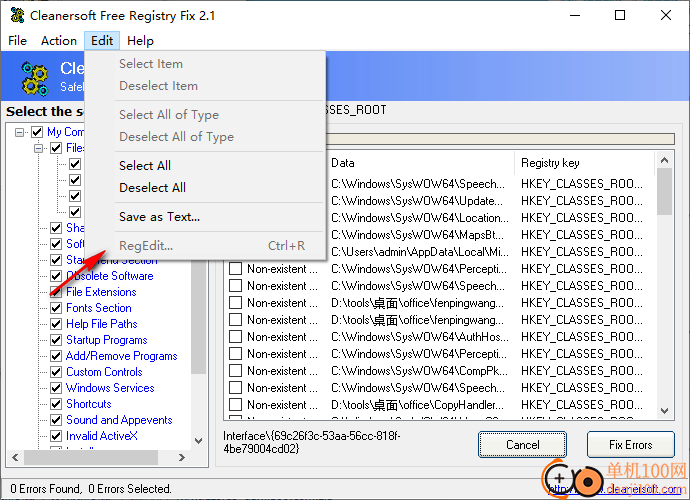690x500 pixels.
Task: Click the Fix Errors button
Action: tap(631, 445)
